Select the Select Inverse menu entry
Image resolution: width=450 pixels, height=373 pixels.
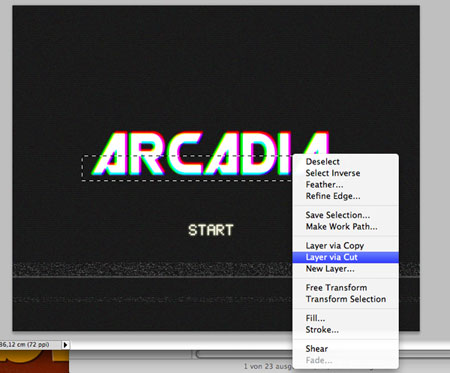(345, 173)
